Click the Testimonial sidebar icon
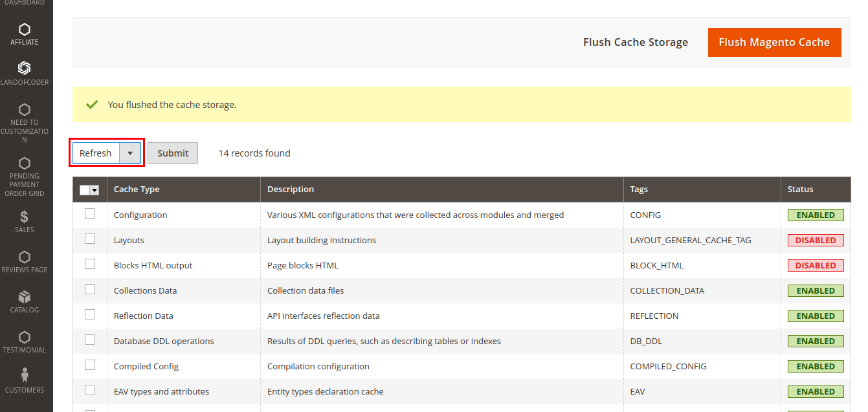Image resolution: width=868 pixels, height=412 pixels. pos(25,336)
